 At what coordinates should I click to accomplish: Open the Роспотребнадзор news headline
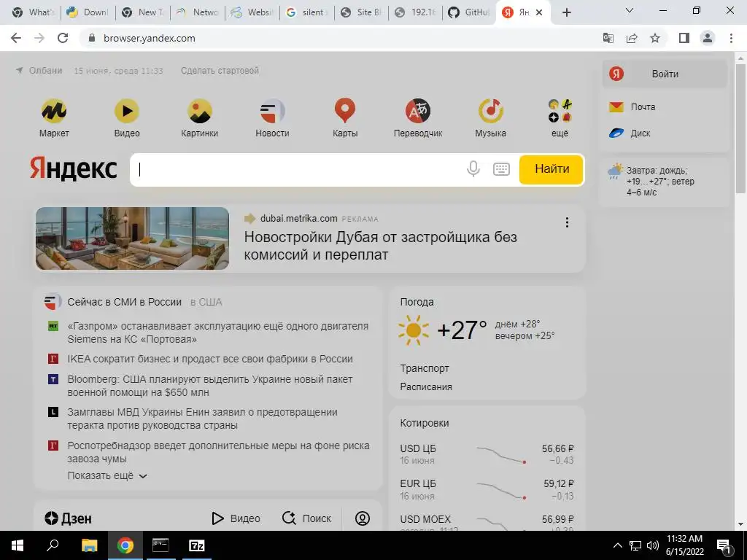coord(218,452)
